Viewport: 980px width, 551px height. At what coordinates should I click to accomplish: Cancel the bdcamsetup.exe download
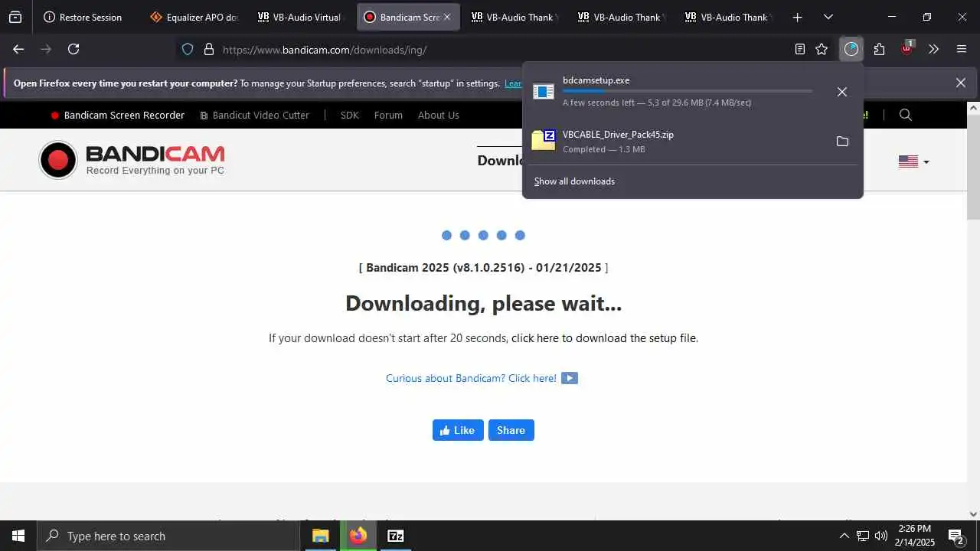point(842,92)
